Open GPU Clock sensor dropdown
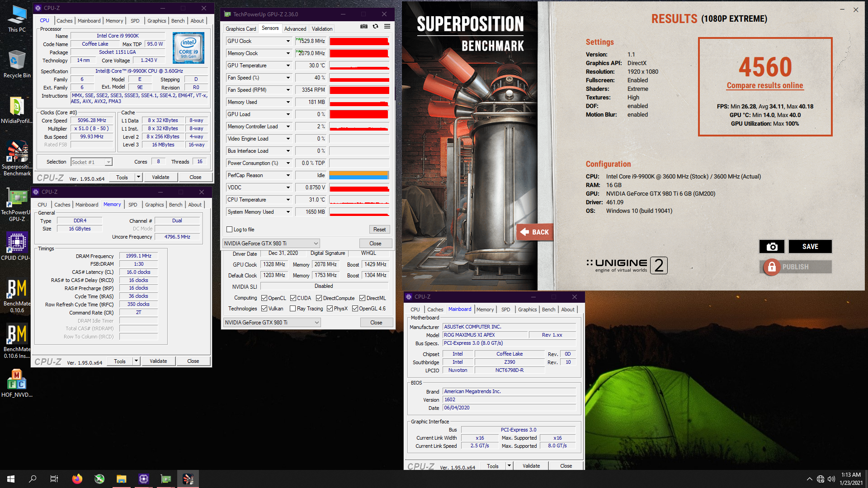Image resolution: width=868 pixels, height=488 pixels. (x=288, y=41)
